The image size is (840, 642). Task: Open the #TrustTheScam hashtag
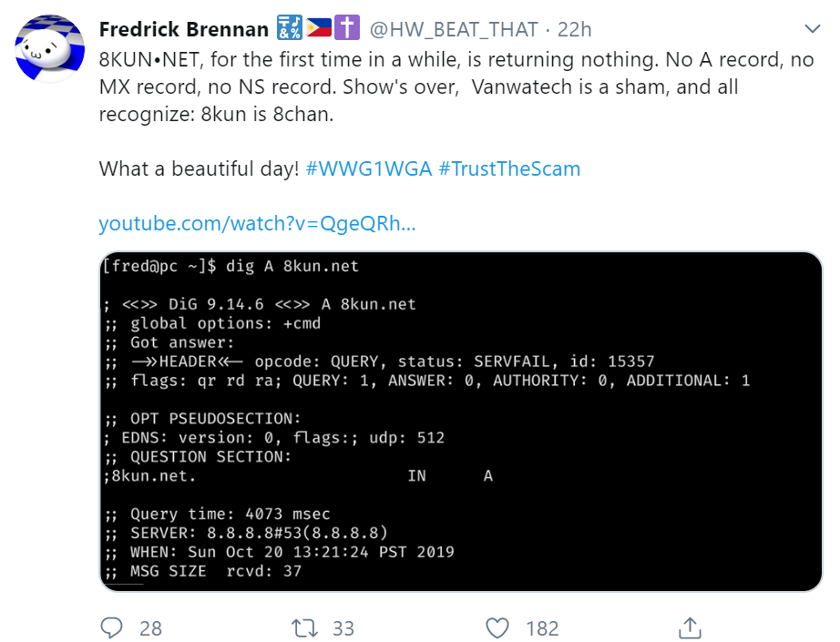coord(509,168)
